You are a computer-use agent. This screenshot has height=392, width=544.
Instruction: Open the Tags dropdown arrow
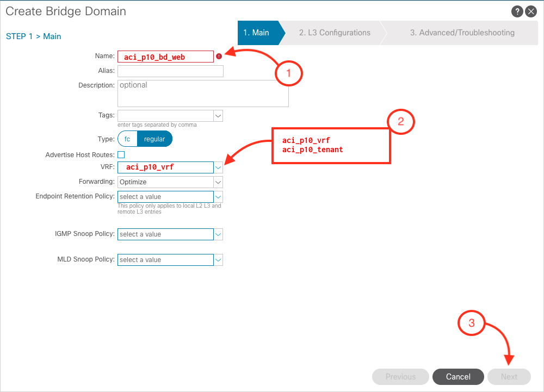pyautogui.click(x=218, y=115)
